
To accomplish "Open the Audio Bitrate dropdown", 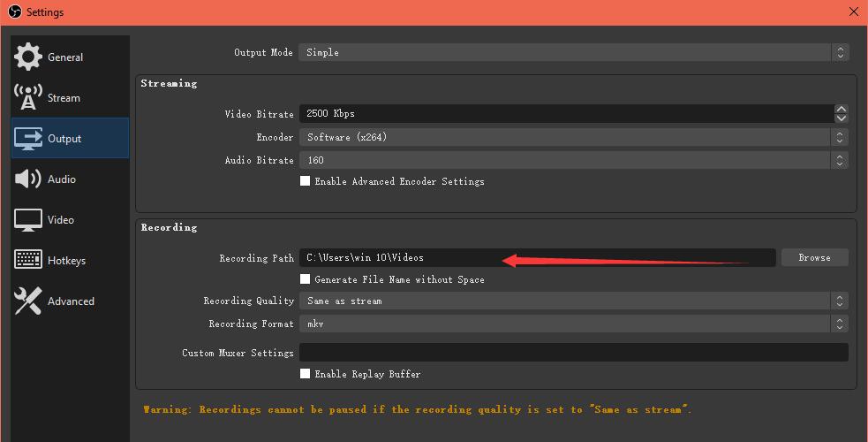I will click(x=573, y=160).
